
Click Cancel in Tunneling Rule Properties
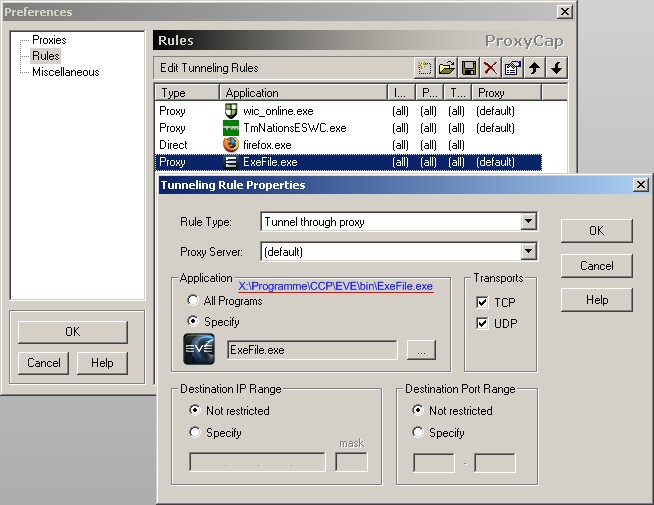(x=596, y=266)
